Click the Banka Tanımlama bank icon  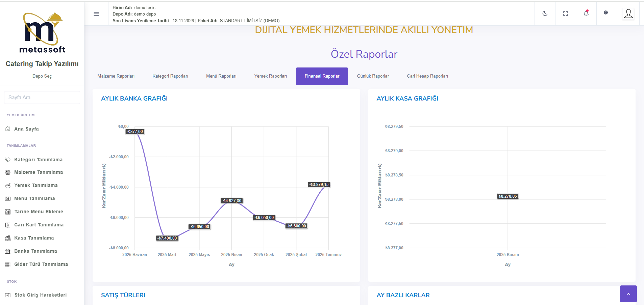point(8,251)
